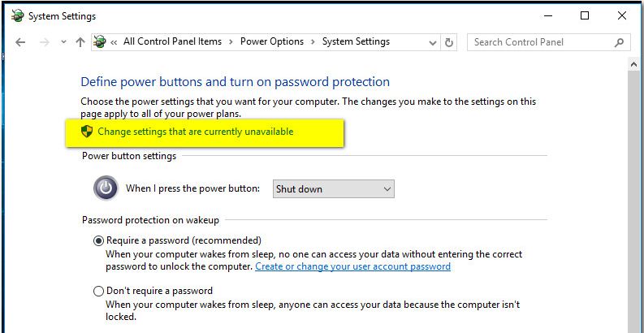
Task: Select Don't require a password option
Action: tap(98, 292)
